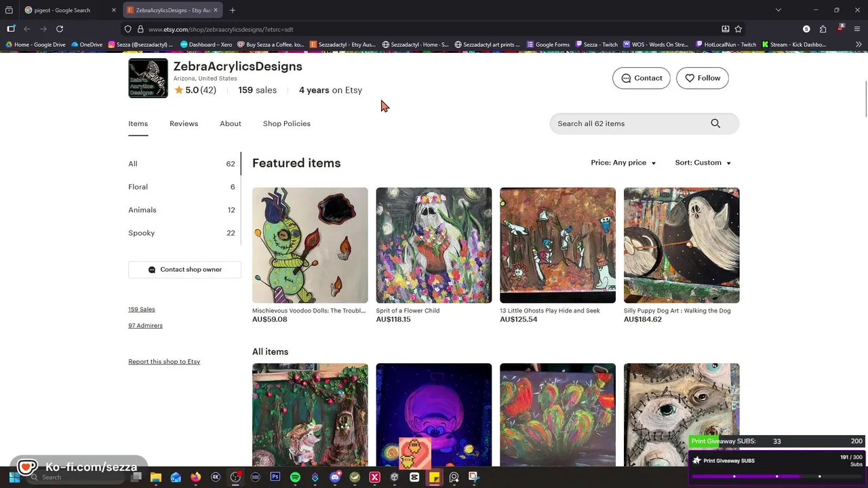
Task: Go back using the browser back arrow
Action: click(x=27, y=29)
